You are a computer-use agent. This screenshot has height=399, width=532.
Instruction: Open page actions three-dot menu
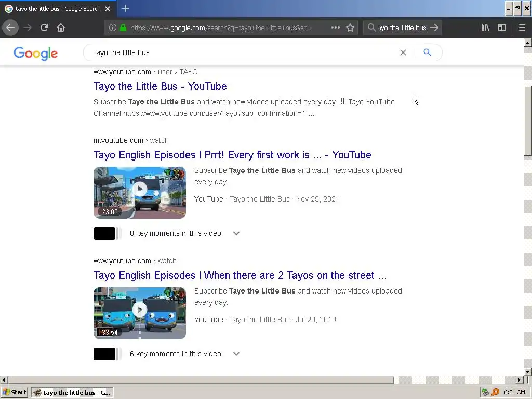coord(336,28)
